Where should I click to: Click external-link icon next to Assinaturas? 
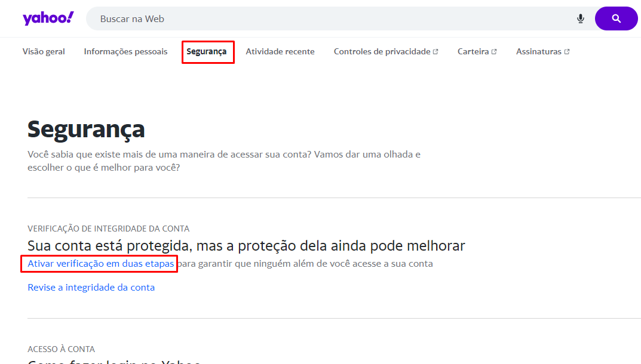(566, 52)
